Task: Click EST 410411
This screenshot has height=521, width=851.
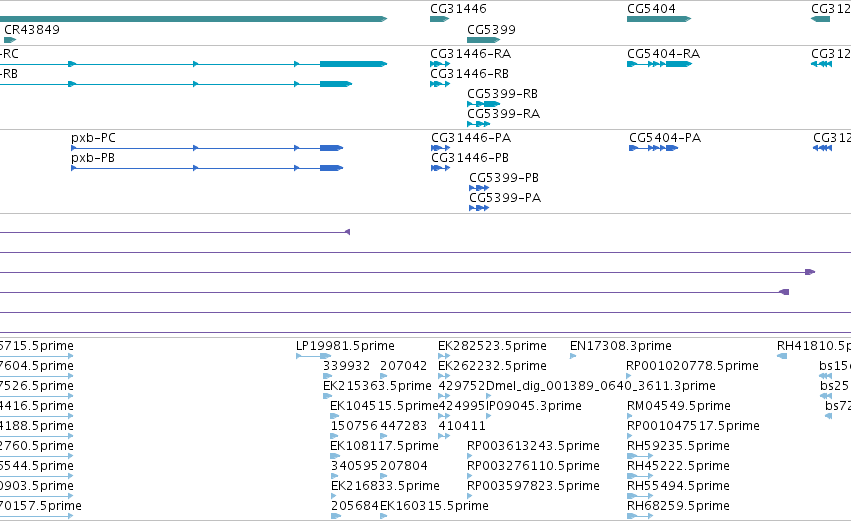Action: pos(462,426)
